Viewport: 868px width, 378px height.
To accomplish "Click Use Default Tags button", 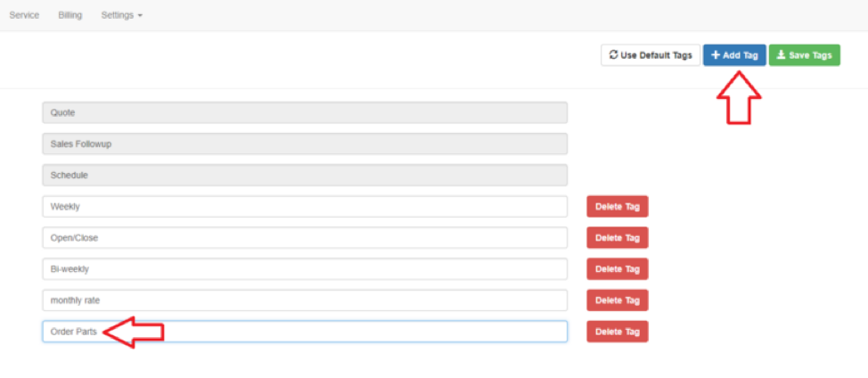I will [x=651, y=55].
